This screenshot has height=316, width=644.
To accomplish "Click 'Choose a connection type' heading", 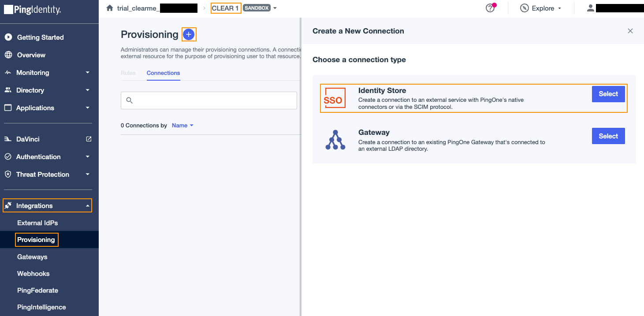I will click(359, 59).
